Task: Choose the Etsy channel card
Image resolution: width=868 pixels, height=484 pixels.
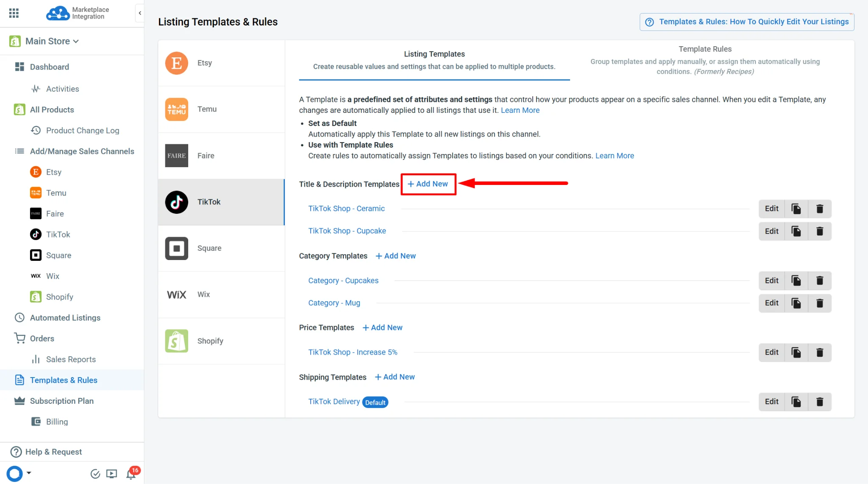Action: (221, 63)
